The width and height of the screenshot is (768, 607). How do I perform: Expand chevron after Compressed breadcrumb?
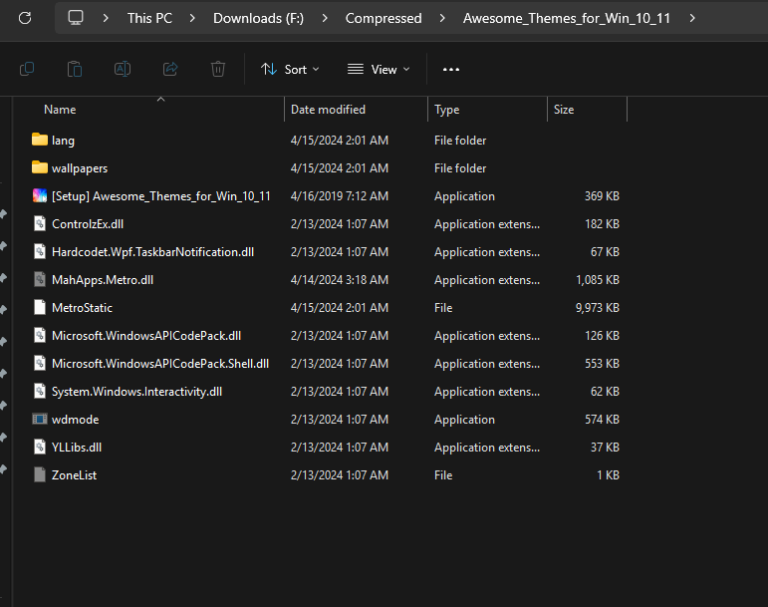(x=442, y=18)
